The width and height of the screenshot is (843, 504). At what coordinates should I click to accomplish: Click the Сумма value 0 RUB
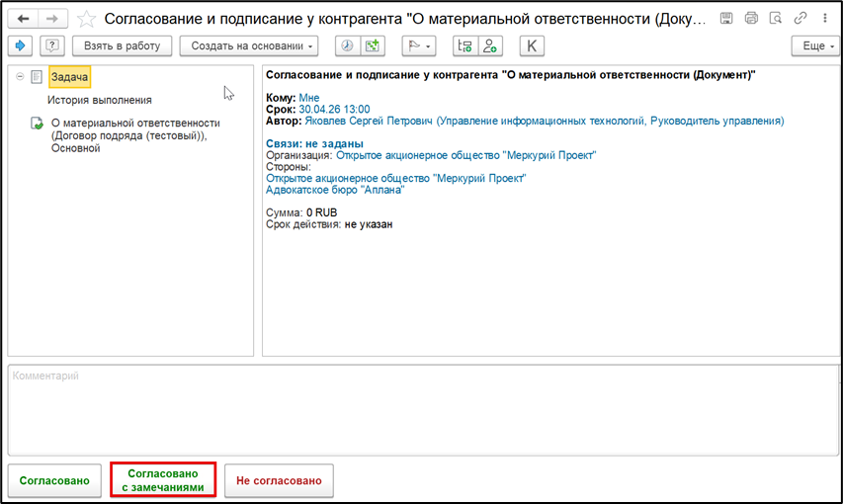coord(321,212)
